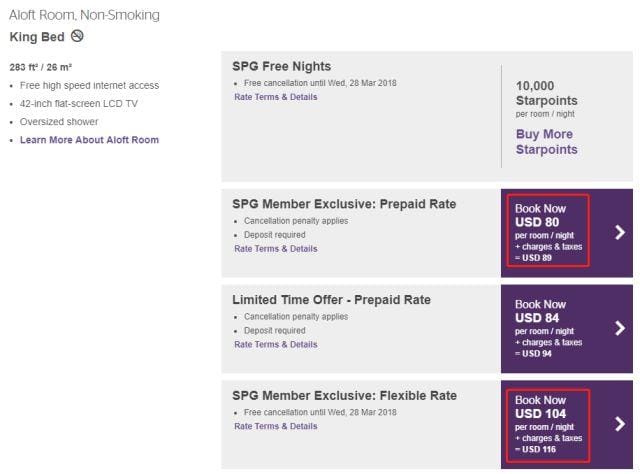Click the arrow on the USD 104 rate
This screenshot has height=474, width=640.
pyautogui.click(x=621, y=423)
